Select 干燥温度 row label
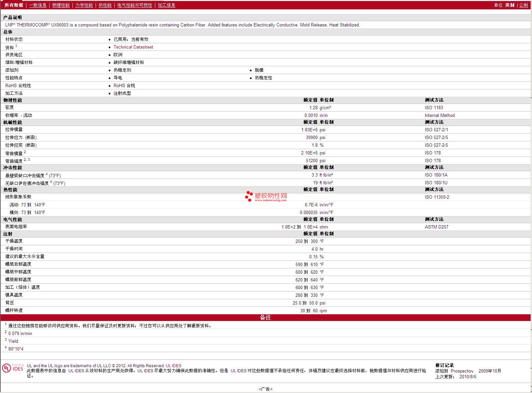Image resolution: width=532 pixels, height=393 pixels. pos(14,241)
